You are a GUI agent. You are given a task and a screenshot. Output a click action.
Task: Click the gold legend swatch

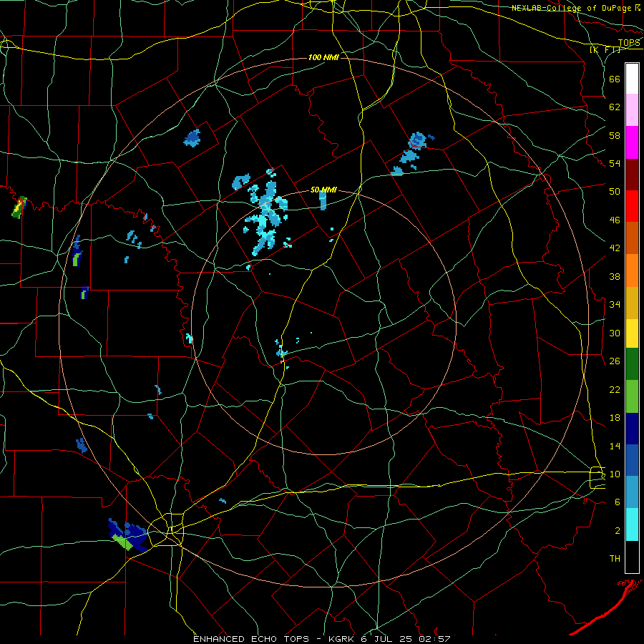coord(632,303)
